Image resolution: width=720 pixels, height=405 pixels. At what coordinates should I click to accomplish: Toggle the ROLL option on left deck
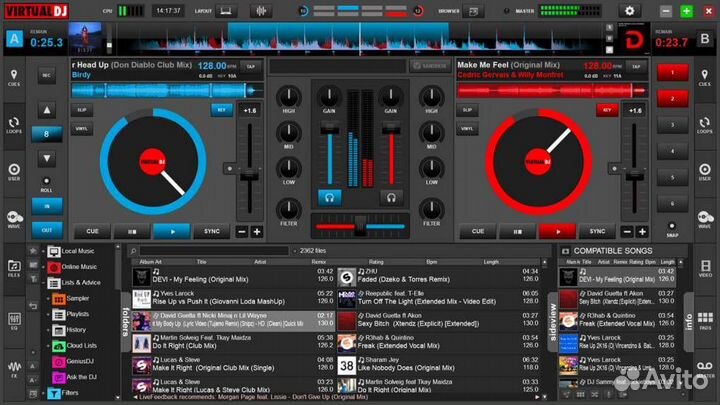tap(46, 181)
